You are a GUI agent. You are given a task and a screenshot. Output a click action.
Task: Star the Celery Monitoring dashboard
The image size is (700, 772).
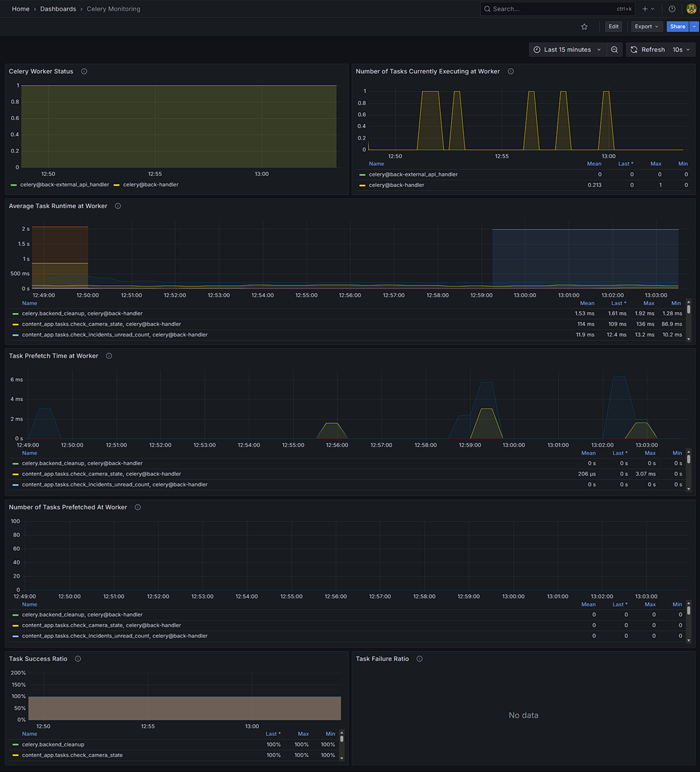tap(584, 27)
